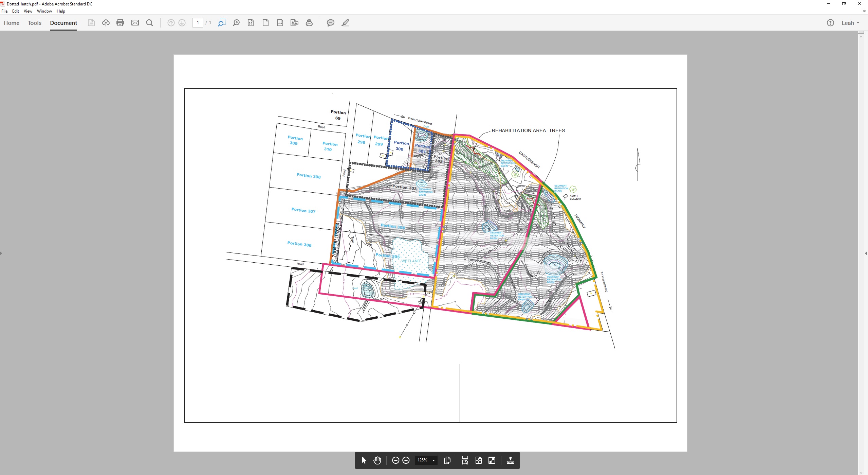Email the current PDF
The image size is (868, 475).
pos(135,23)
